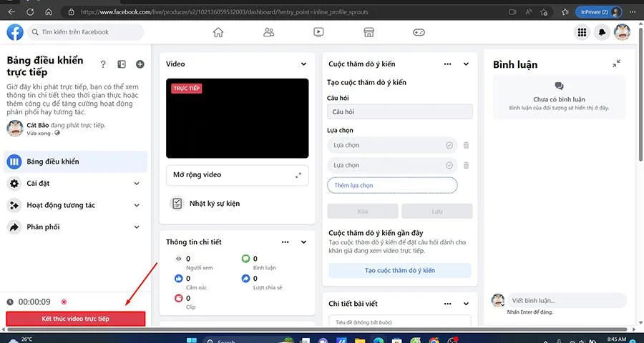
Task: Click Cát Bảo name in the sidebar
Action: 38,125
